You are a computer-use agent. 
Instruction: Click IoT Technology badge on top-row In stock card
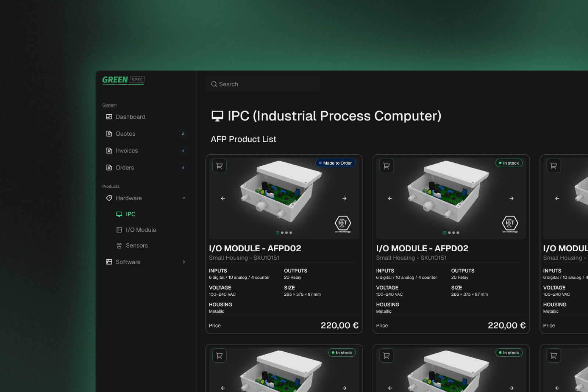click(510, 224)
